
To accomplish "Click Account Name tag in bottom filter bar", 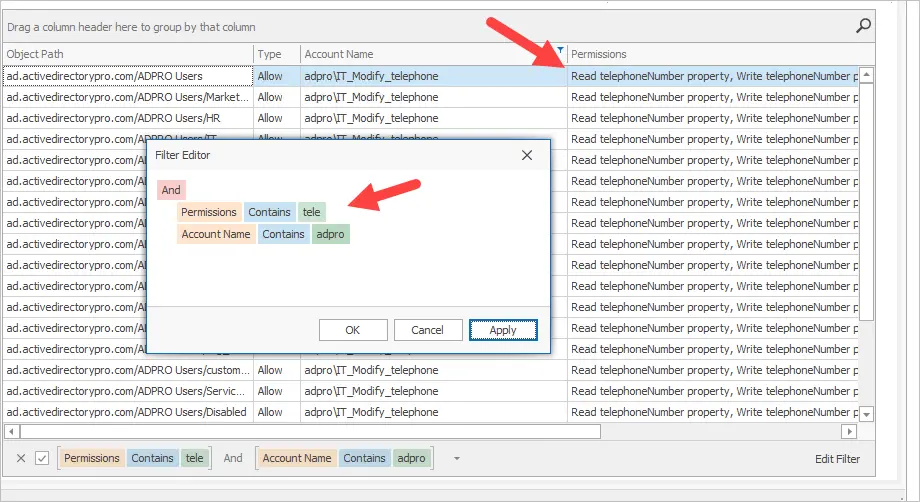I will click(297, 458).
